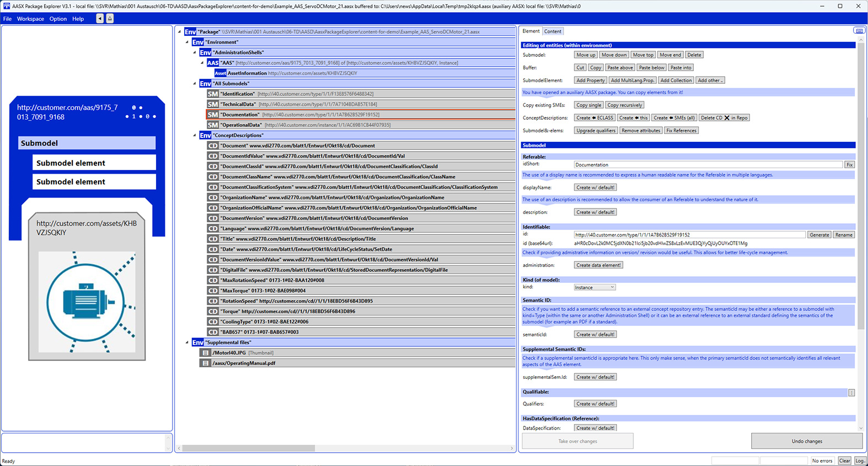Click the file icon for OperatingManual.pdf

206,363
